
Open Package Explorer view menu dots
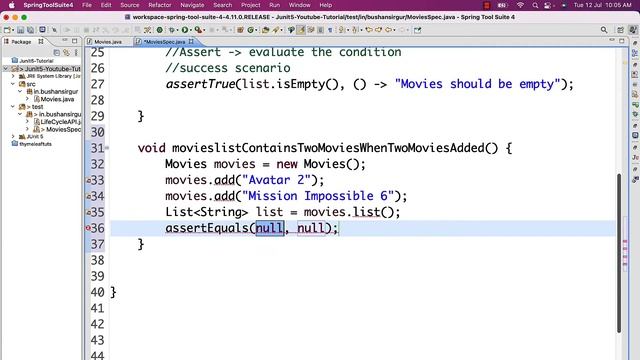click(x=76, y=53)
